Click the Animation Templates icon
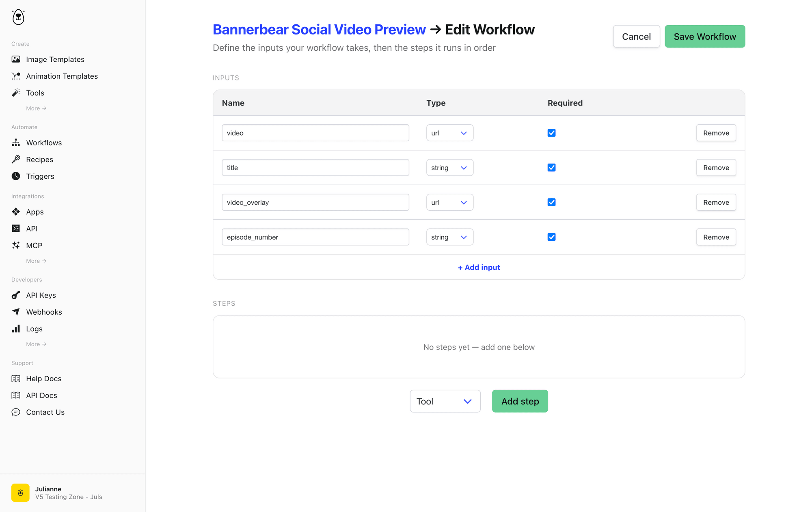This screenshot has width=812, height=512. coord(16,76)
